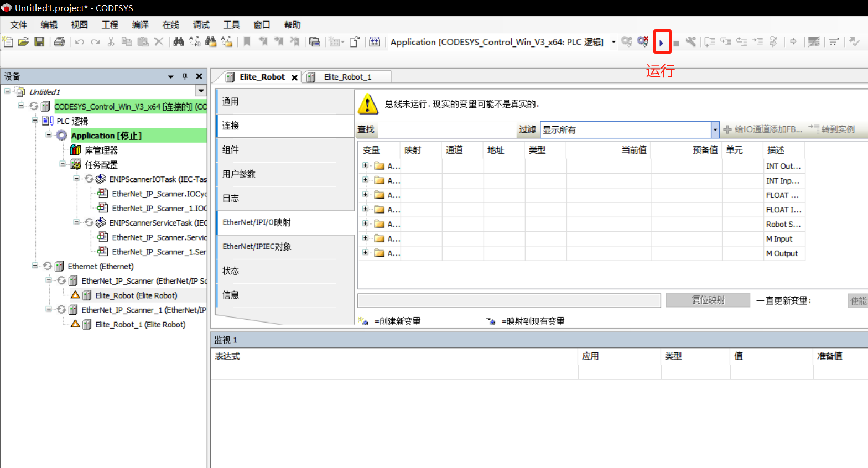
Task: Click the Save project toolbar icon
Action: 39,41
